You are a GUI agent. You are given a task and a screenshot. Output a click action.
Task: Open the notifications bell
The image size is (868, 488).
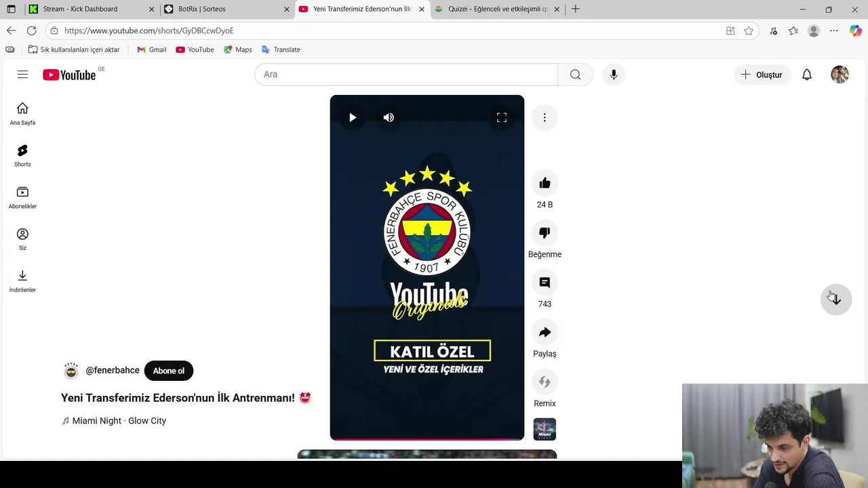[807, 75]
